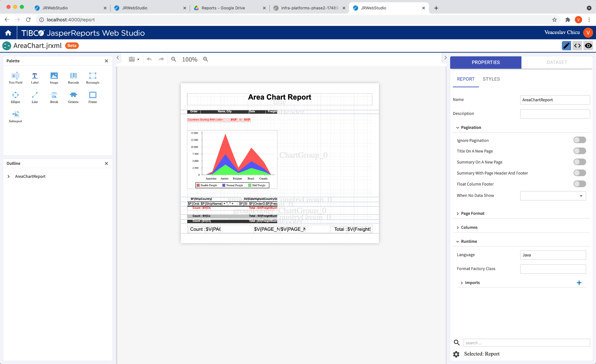Screen dimensions: 596x364
Task: Click the Format Factory Class field
Action: point(553,269)
